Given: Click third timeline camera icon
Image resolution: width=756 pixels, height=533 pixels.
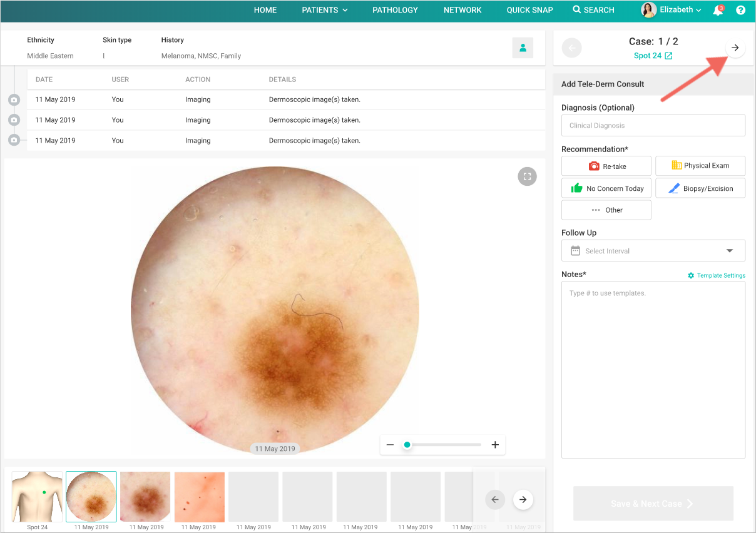Looking at the screenshot, I should click(x=14, y=140).
